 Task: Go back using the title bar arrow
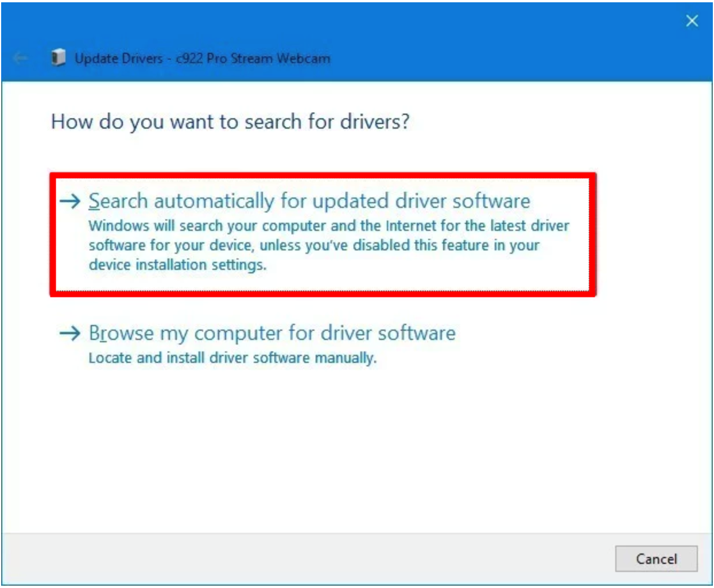20,58
